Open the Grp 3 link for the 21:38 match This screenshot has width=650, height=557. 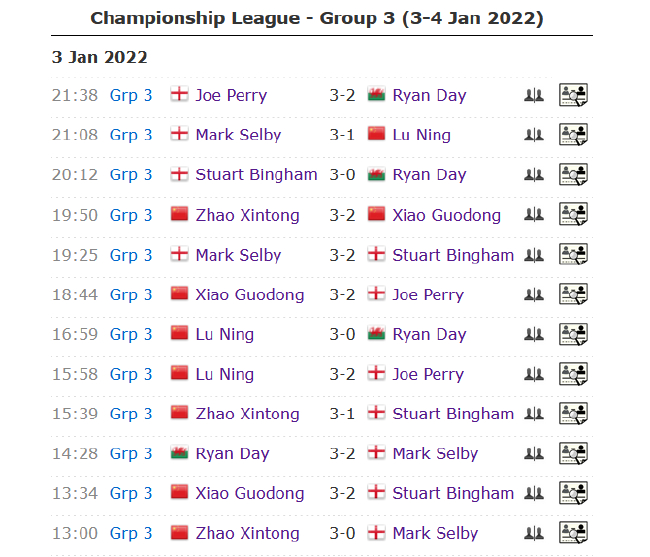coord(131,95)
